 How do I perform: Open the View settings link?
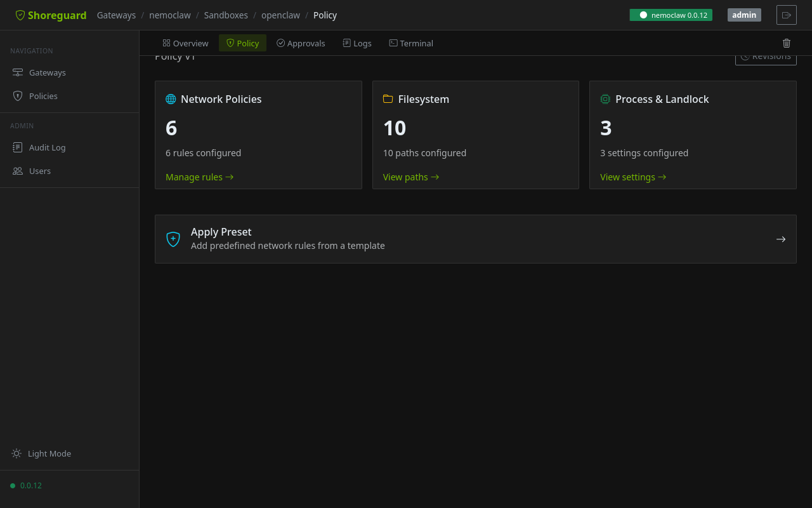[632, 177]
